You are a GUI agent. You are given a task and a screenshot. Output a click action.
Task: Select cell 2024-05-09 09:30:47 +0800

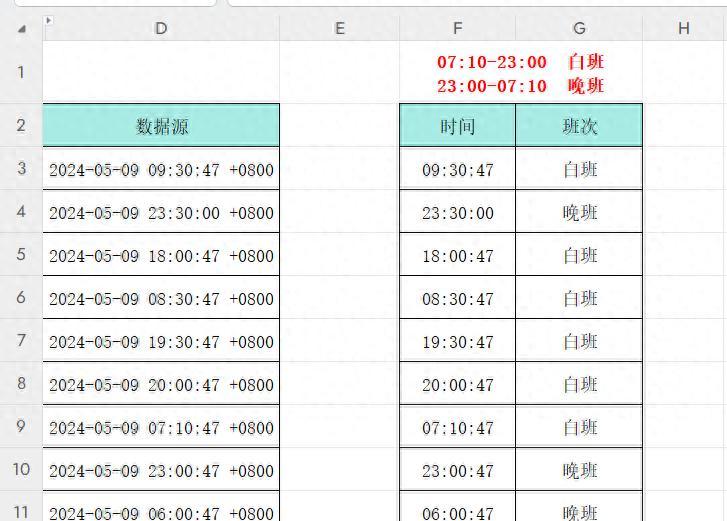(x=161, y=168)
